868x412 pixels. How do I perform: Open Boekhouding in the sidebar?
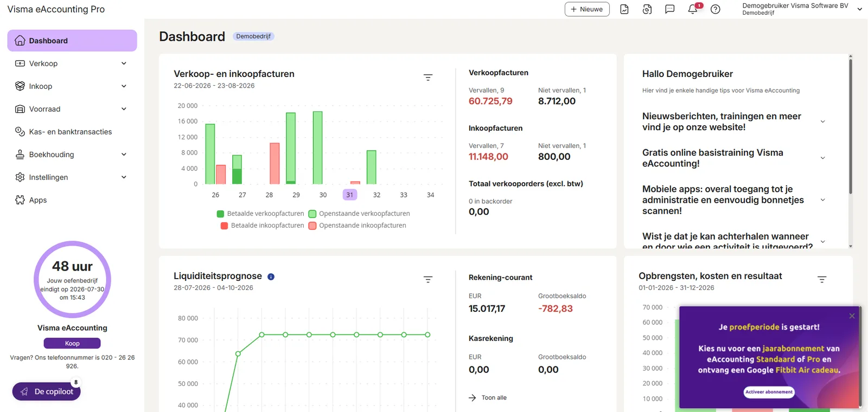tap(72, 154)
